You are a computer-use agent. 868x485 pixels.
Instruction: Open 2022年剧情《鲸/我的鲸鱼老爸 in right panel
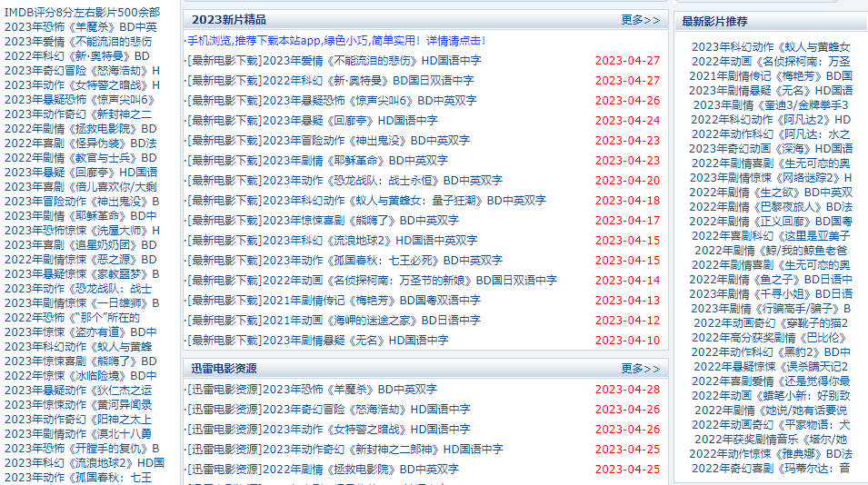coord(771,251)
